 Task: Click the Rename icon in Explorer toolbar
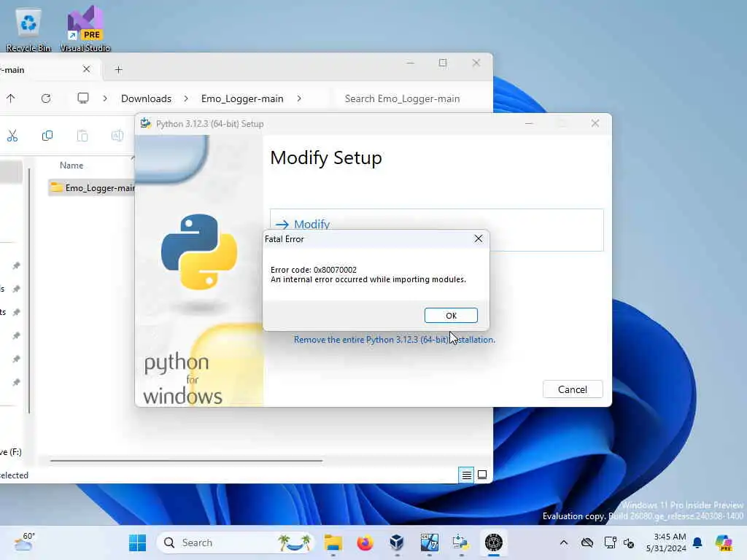pos(117,136)
